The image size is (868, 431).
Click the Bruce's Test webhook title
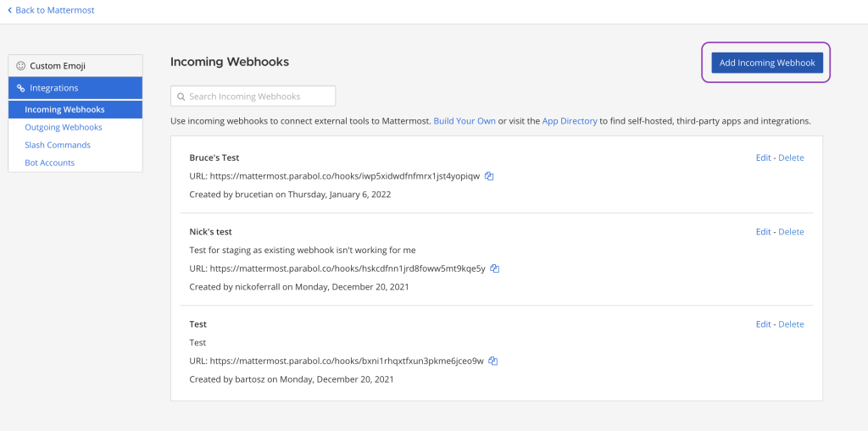pyautogui.click(x=214, y=157)
